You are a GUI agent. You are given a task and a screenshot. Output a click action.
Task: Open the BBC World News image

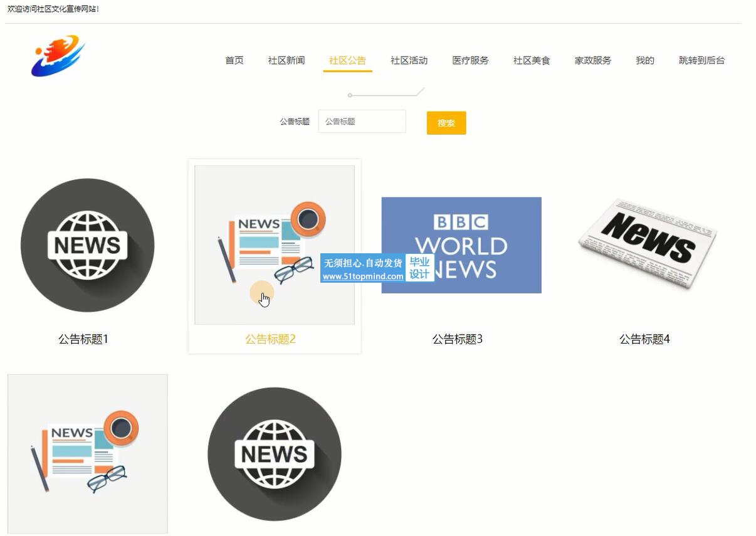461,245
